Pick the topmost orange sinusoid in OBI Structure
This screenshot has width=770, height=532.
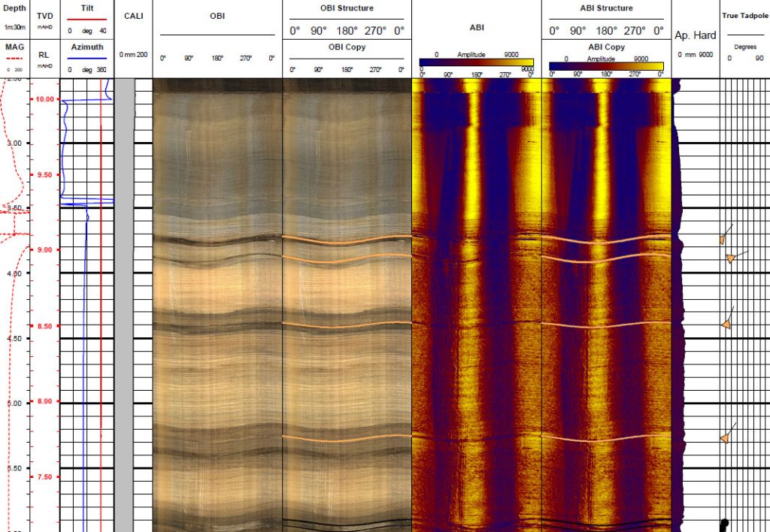347,240
